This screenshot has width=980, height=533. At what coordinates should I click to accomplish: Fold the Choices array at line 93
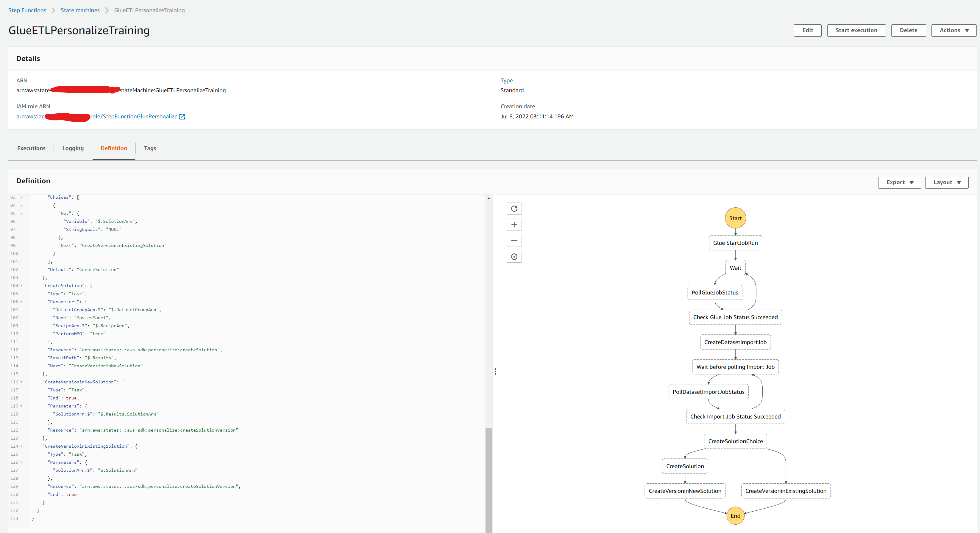tap(21, 197)
